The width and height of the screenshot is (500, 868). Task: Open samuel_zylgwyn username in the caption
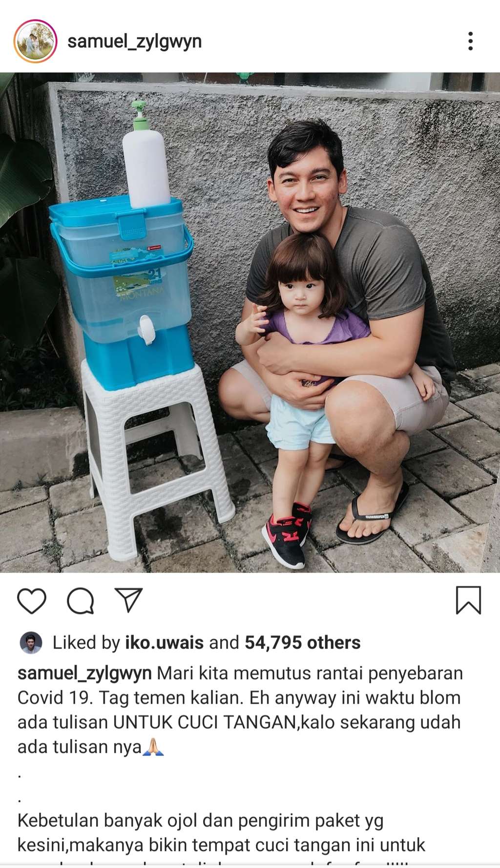pos(84,673)
